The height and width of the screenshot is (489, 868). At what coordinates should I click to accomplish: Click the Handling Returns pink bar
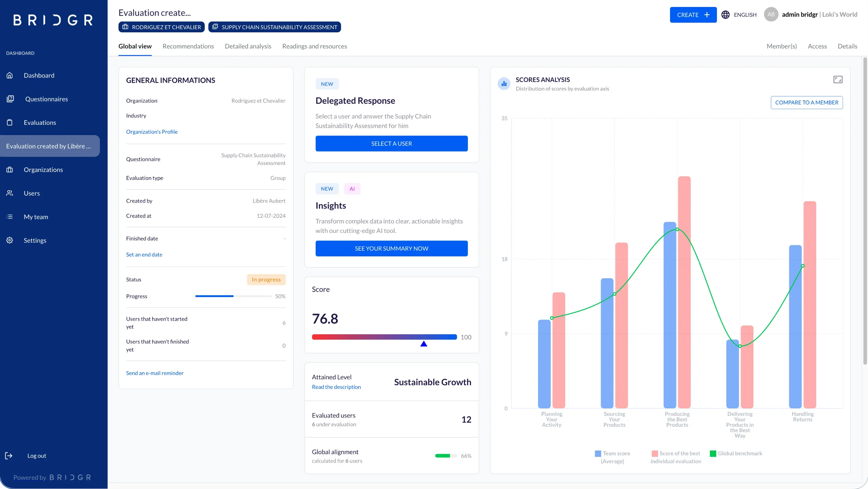pyautogui.click(x=810, y=305)
